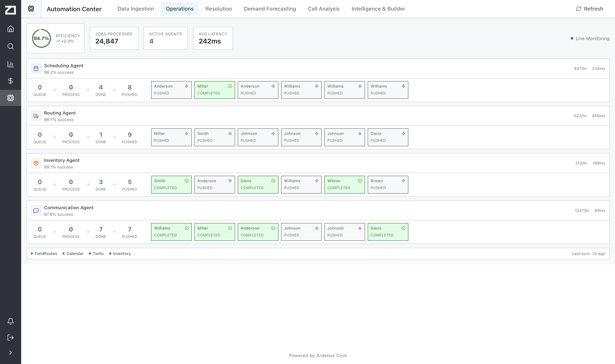The height and width of the screenshot is (364, 615).
Task: Click the Logout icon in sidebar
Action: coord(11,338)
